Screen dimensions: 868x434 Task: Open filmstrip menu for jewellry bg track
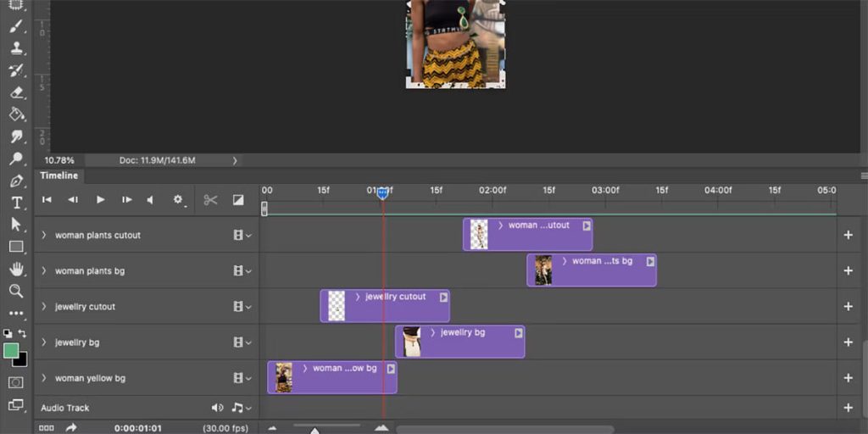click(x=242, y=342)
